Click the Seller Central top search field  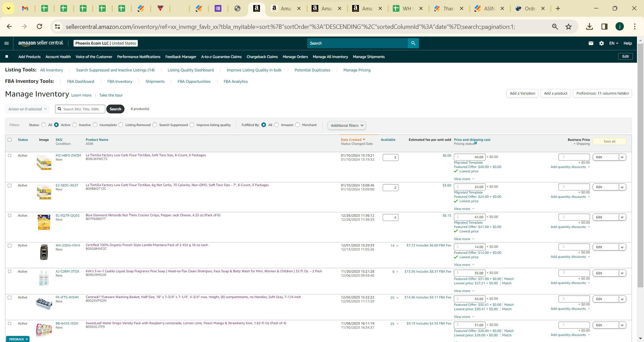pyautogui.click(x=358, y=43)
